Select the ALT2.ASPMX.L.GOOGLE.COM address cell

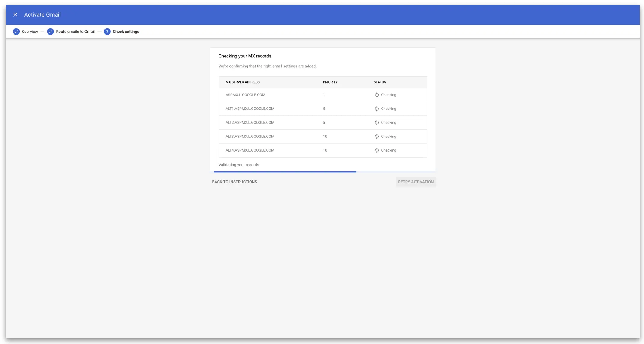pos(250,122)
